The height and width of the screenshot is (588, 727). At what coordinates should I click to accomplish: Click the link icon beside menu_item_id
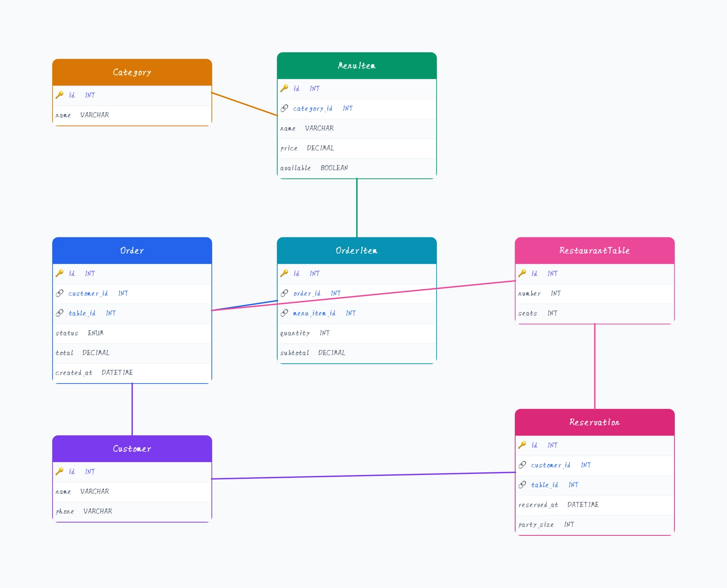coord(284,313)
